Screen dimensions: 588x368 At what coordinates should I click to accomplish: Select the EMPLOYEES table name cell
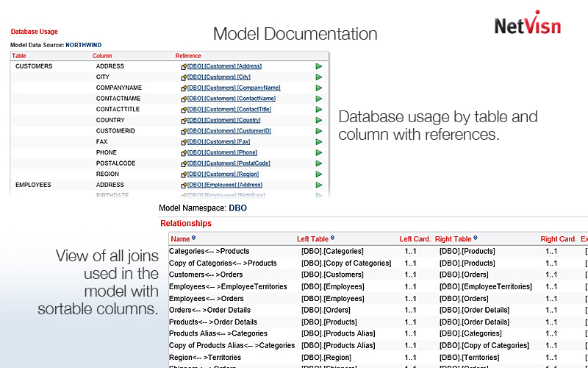[33, 185]
